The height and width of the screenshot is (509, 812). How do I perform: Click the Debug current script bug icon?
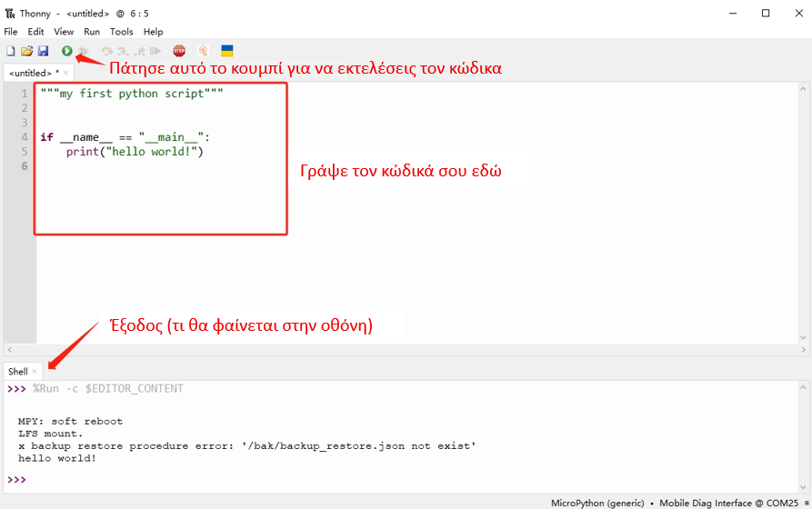click(83, 51)
